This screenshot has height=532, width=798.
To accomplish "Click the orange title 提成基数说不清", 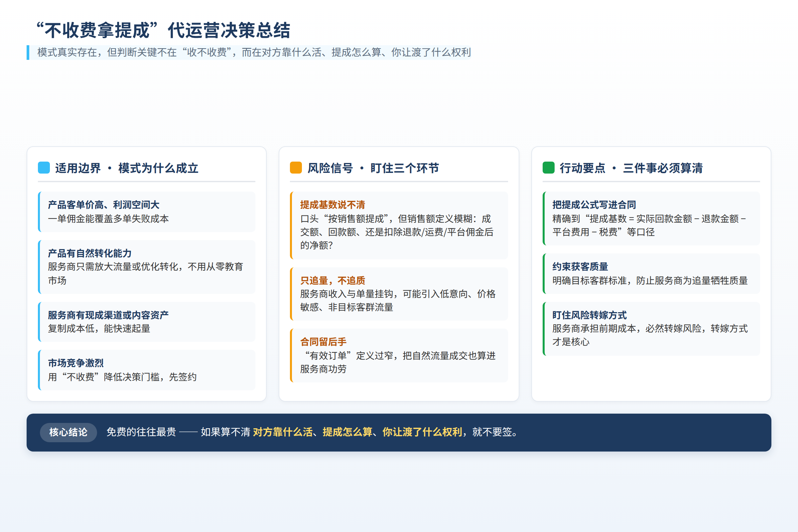I will 332,204.
